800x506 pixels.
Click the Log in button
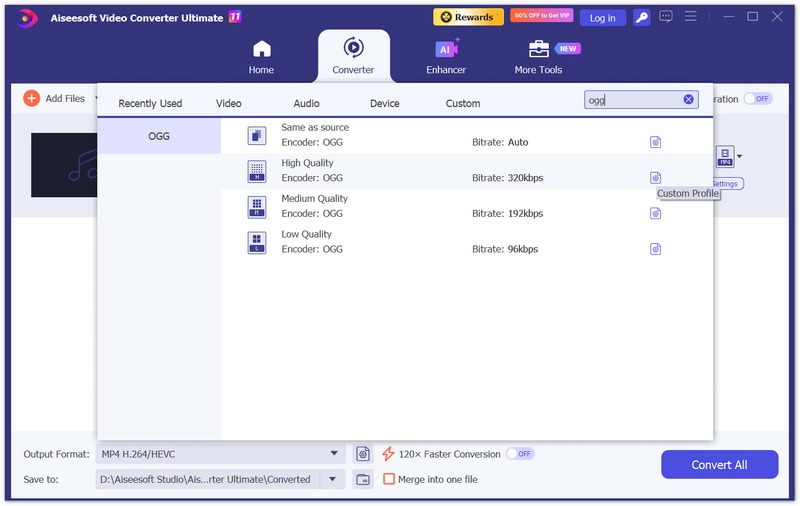603,18
